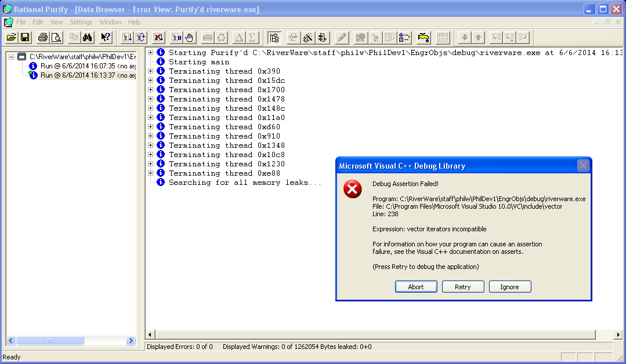
Task: Expand the Terminating thread 0x1478 row
Action: (150, 99)
